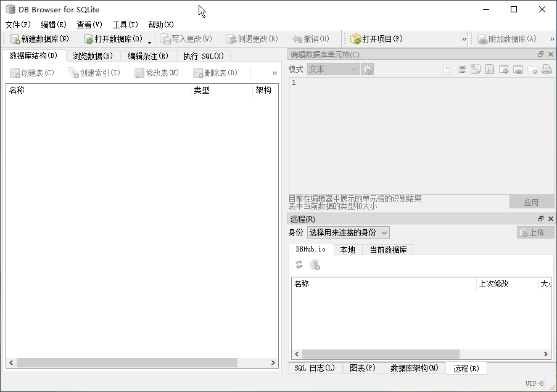Click auto-switch mode gear icon
Viewport: 557px width, 392px height.
click(x=367, y=69)
